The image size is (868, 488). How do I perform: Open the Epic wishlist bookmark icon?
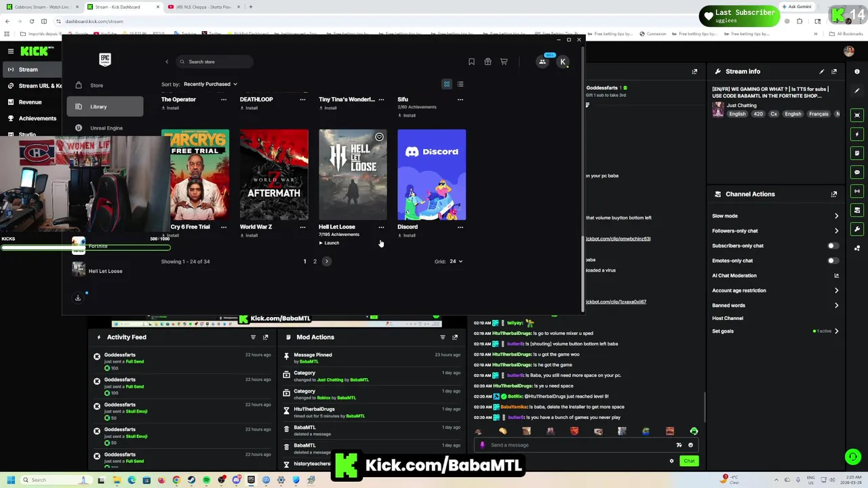coord(471,62)
